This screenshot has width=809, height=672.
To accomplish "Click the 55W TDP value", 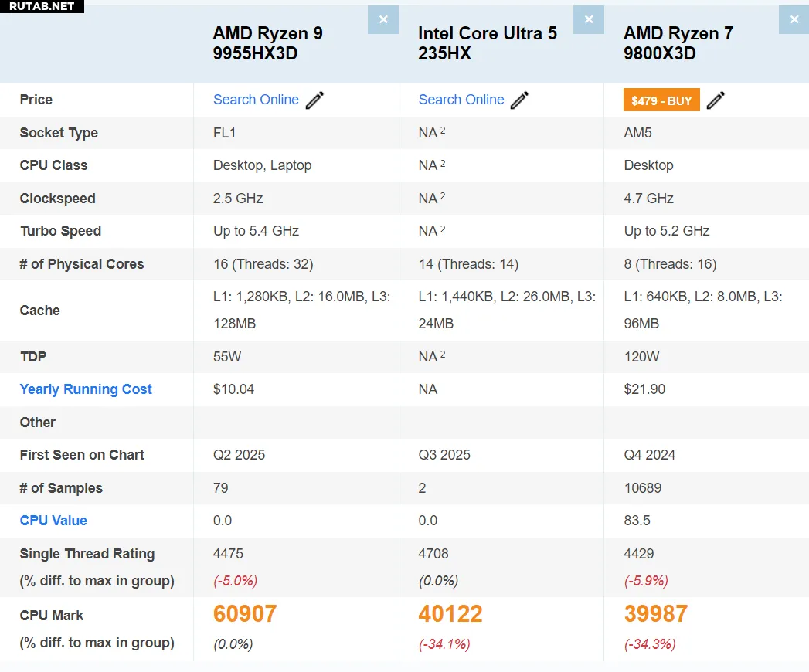I will pos(227,357).
